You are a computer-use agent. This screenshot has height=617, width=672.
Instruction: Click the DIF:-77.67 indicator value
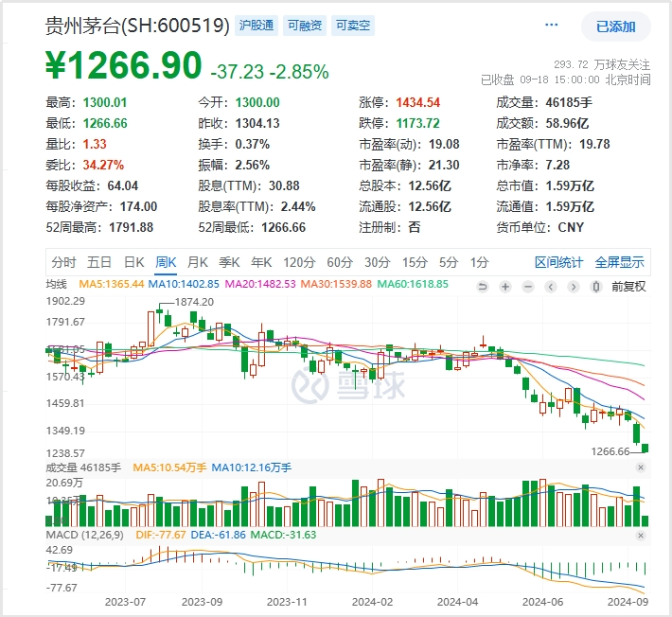click(x=161, y=535)
